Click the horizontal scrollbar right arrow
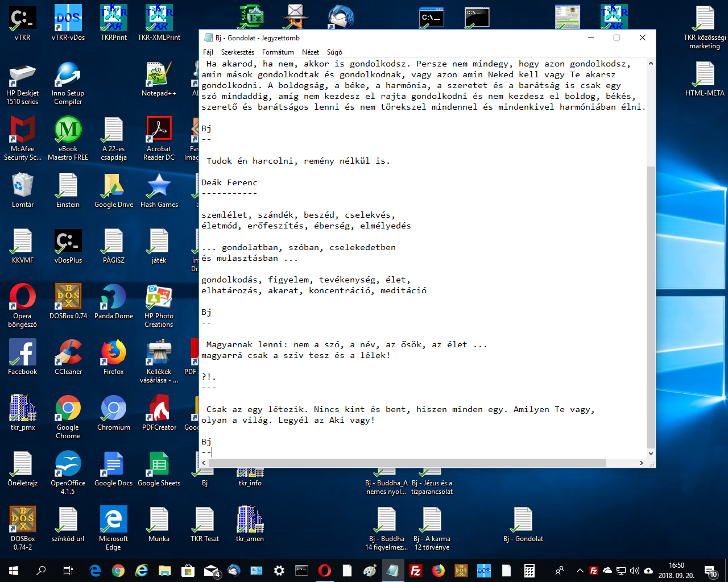The image size is (728, 582). pos(642,463)
